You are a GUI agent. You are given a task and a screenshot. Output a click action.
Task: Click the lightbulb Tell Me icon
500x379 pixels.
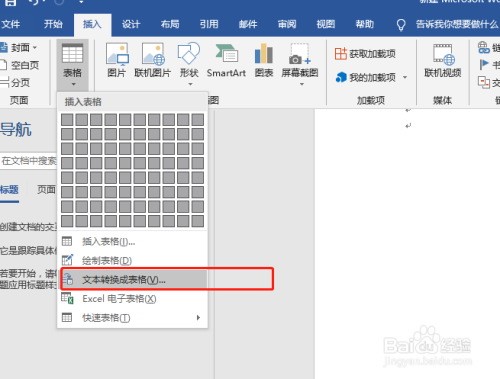(401, 25)
